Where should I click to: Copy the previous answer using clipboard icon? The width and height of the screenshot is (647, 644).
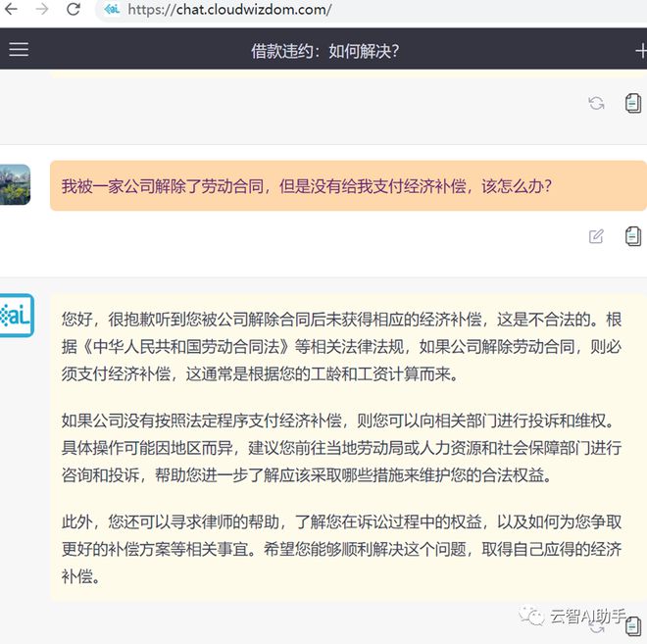coord(633,103)
